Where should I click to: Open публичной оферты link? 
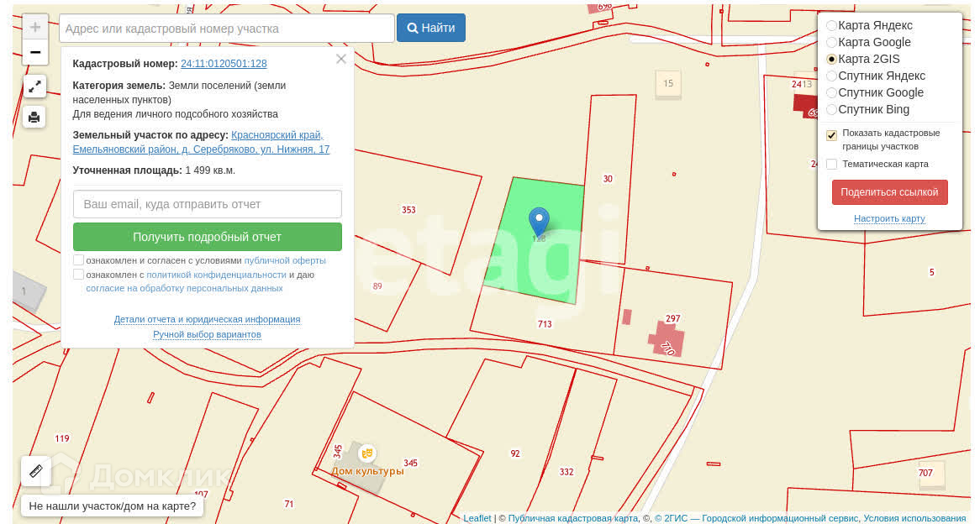(285, 260)
